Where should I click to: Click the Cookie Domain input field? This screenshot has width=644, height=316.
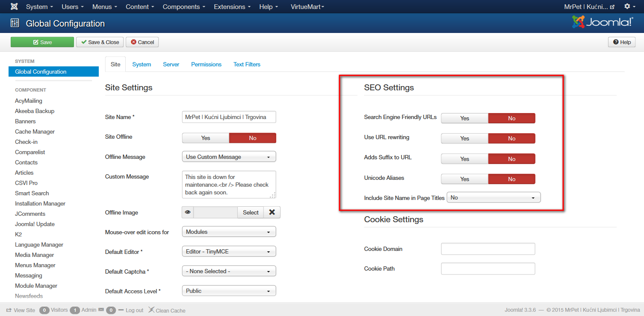pyautogui.click(x=488, y=249)
